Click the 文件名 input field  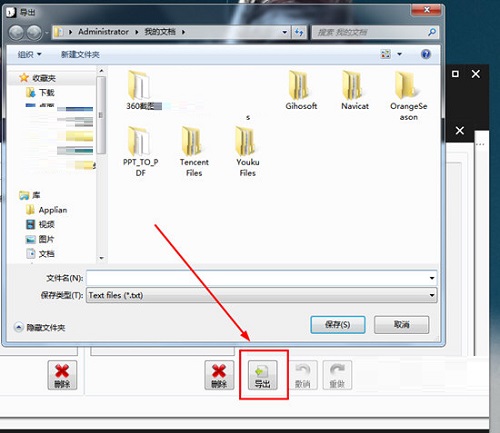click(x=257, y=278)
